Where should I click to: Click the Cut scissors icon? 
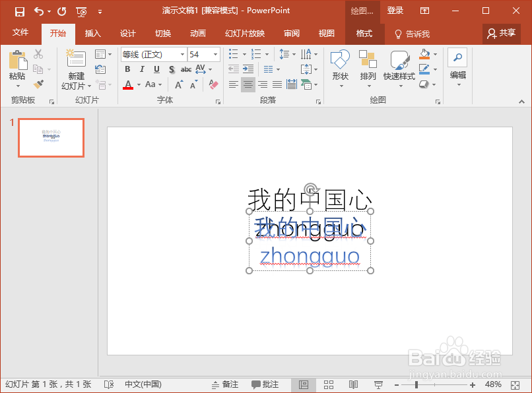38,54
